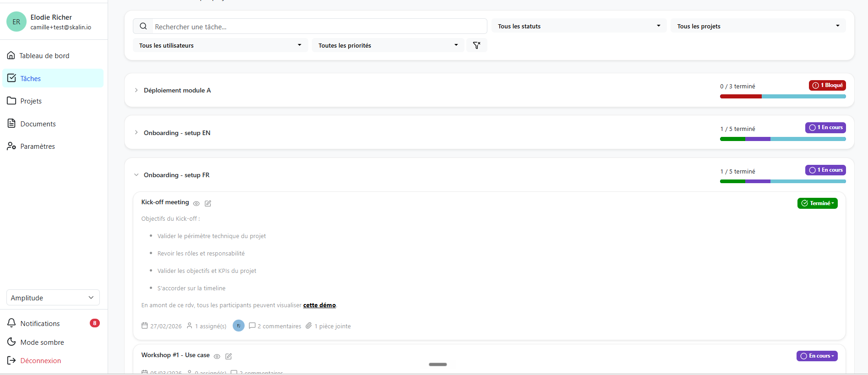Toggle visibility eye on Kick-off meeting
Screen dimensions: 868x375
click(x=197, y=203)
